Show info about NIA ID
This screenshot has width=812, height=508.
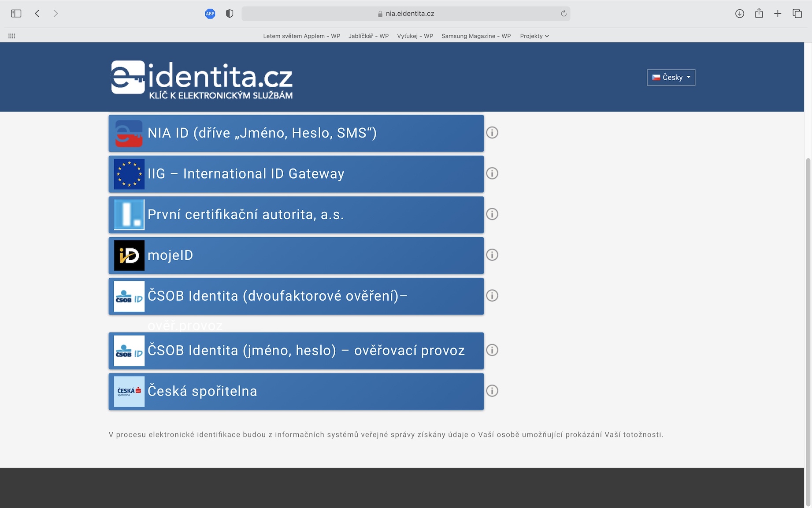point(492,133)
